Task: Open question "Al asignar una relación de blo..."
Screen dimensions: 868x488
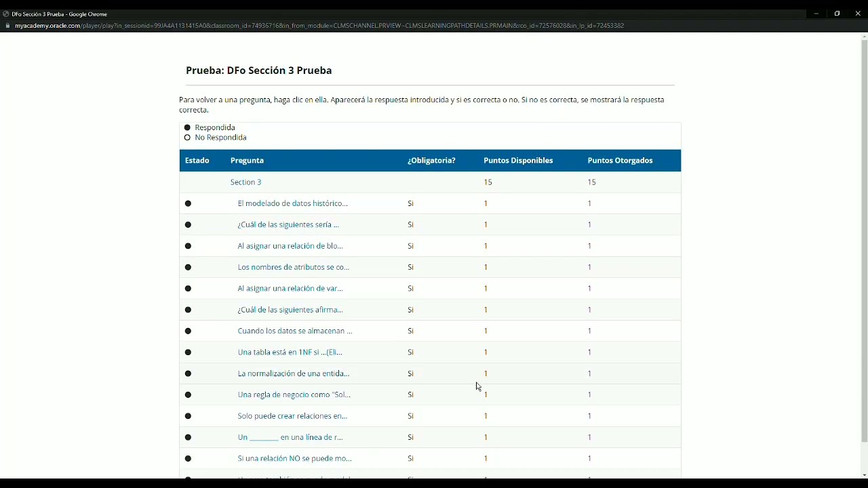Action: (290, 246)
